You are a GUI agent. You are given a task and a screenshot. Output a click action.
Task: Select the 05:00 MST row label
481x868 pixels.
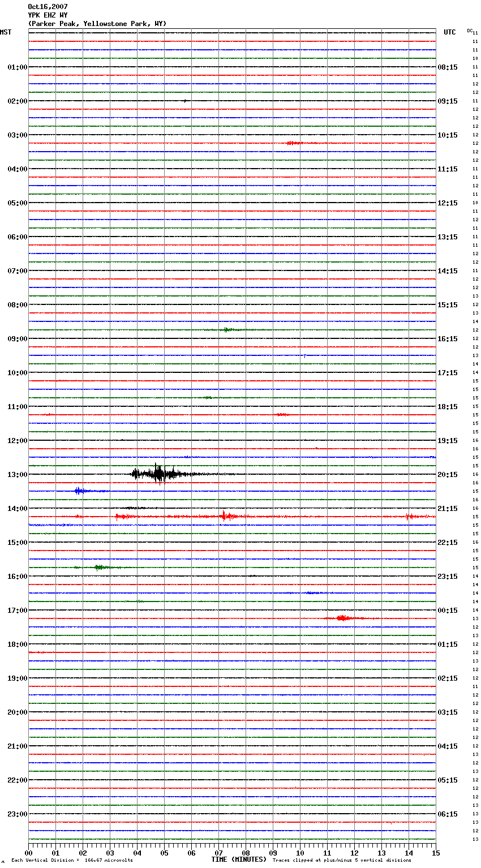[18, 203]
